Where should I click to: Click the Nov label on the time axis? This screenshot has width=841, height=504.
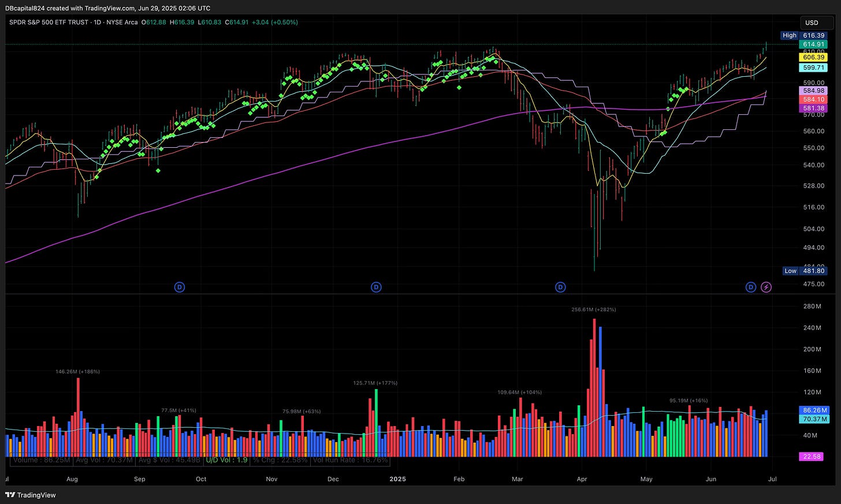[x=271, y=479]
